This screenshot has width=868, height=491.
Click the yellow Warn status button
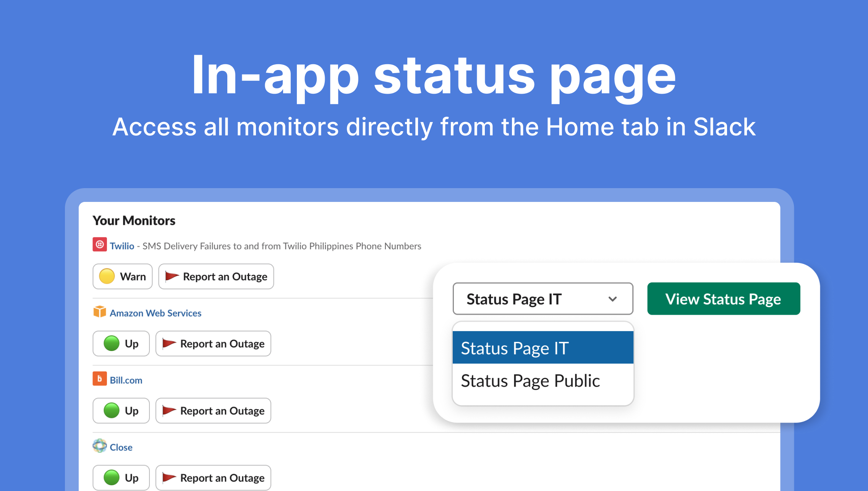[122, 276]
